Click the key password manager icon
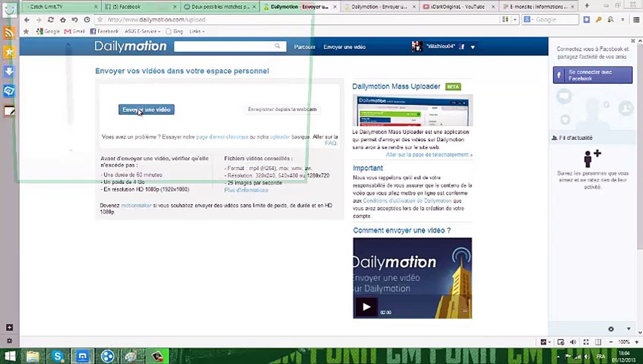Viewport: 643px width, 364px height. [x=599, y=20]
